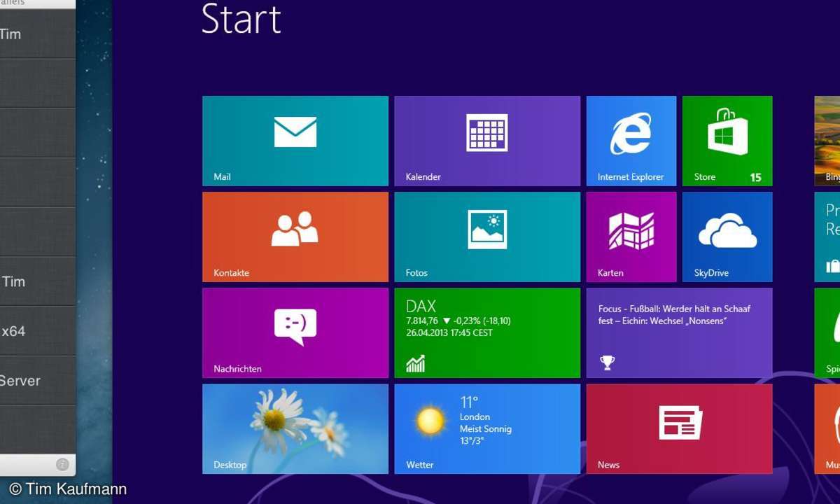Open the SkyDrive cloud tile

(x=727, y=237)
